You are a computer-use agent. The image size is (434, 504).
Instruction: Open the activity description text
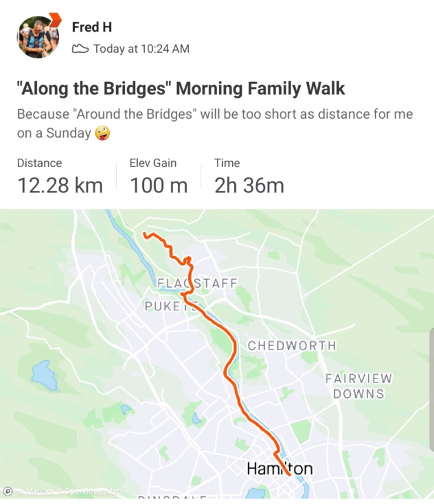click(214, 123)
